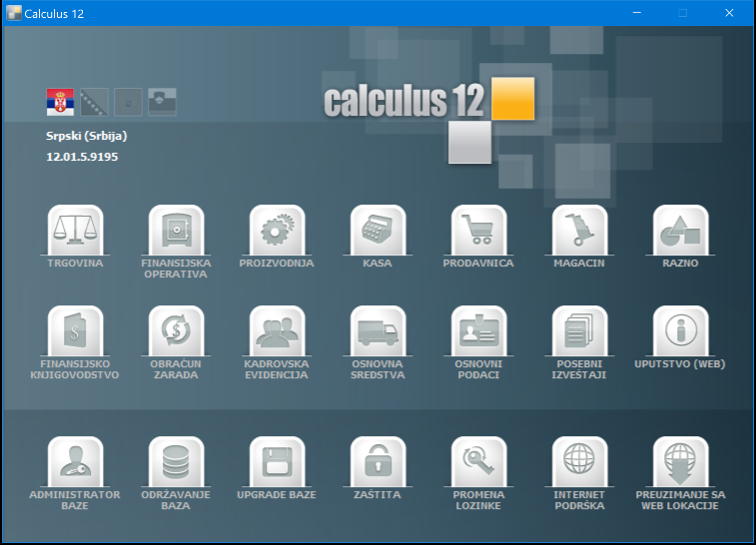The width and height of the screenshot is (756, 545).
Task: Open Kadrovska Evidencija people icon
Action: tap(277, 331)
